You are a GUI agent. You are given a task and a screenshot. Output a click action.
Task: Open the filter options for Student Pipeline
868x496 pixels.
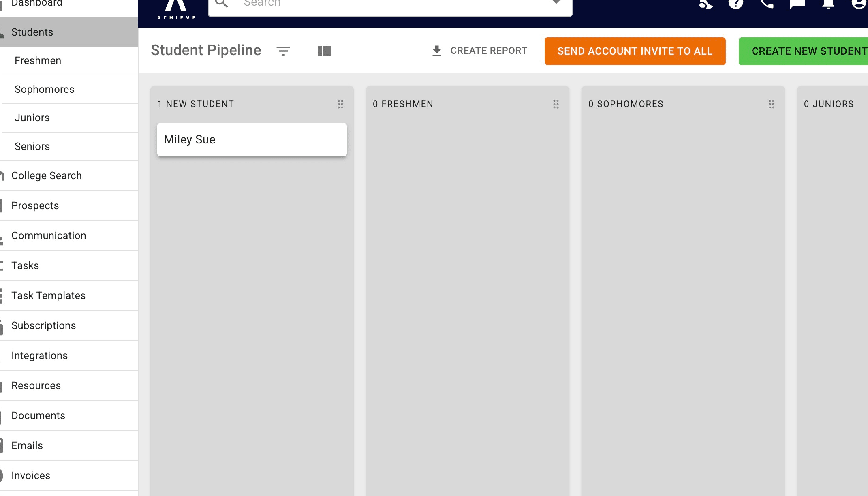pyautogui.click(x=284, y=51)
